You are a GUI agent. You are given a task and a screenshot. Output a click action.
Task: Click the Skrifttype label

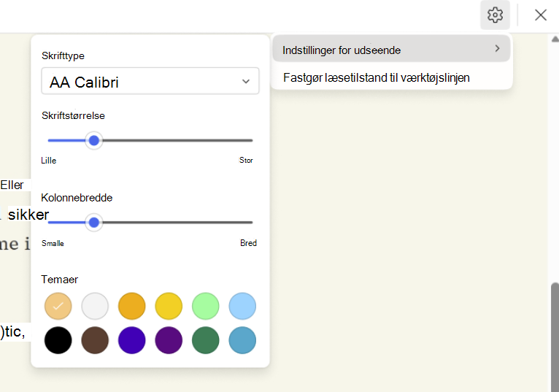pyautogui.click(x=63, y=55)
